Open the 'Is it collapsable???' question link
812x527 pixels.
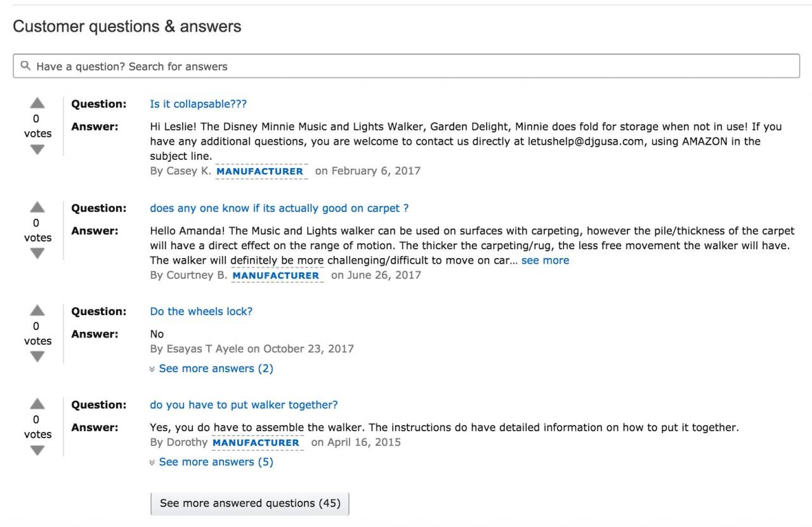pyautogui.click(x=198, y=104)
